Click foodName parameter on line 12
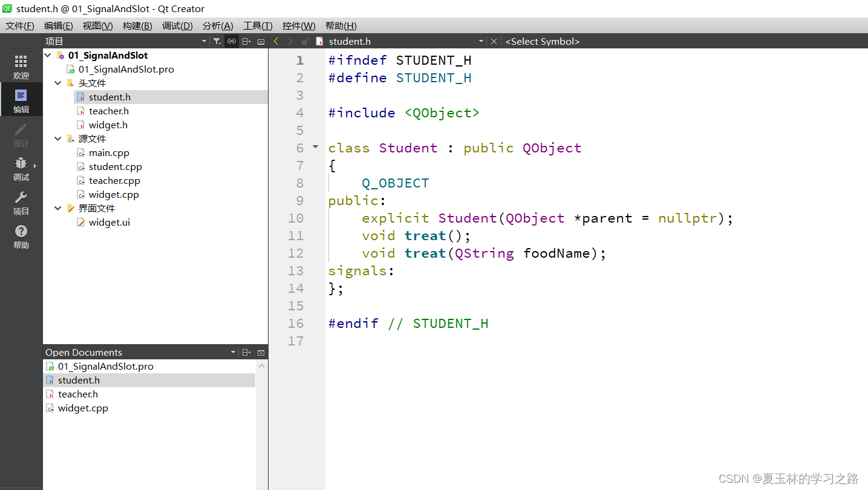This screenshot has height=490, width=868. pyautogui.click(x=556, y=253)
